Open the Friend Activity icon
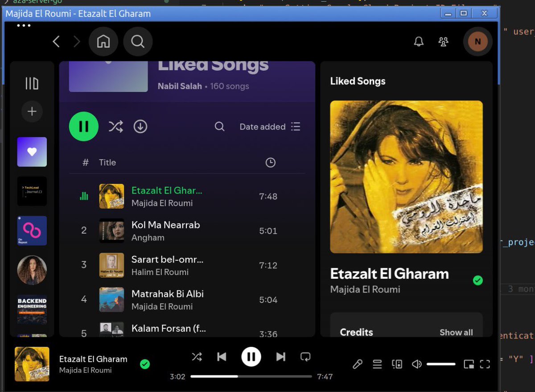This screenshot has width=535, height=392. (x=443, y=42)
